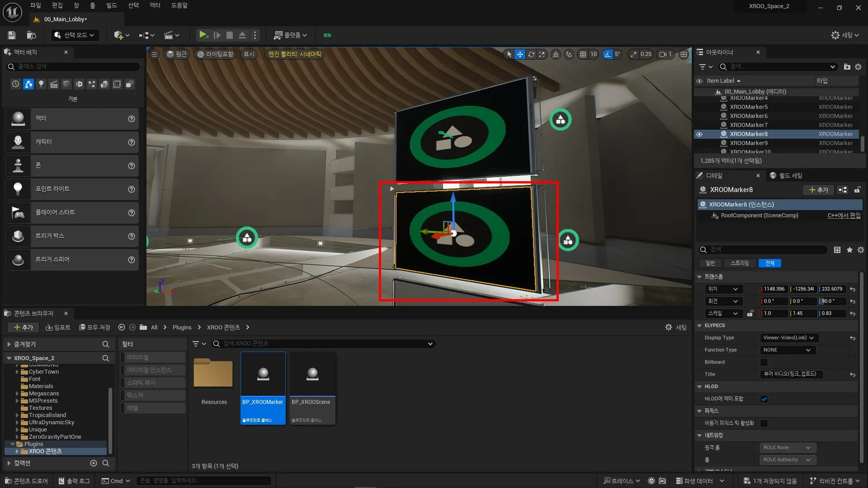868x488 pixels.
Task: Click the Lights category icon in Place Actors
Action: pos(41,84)
